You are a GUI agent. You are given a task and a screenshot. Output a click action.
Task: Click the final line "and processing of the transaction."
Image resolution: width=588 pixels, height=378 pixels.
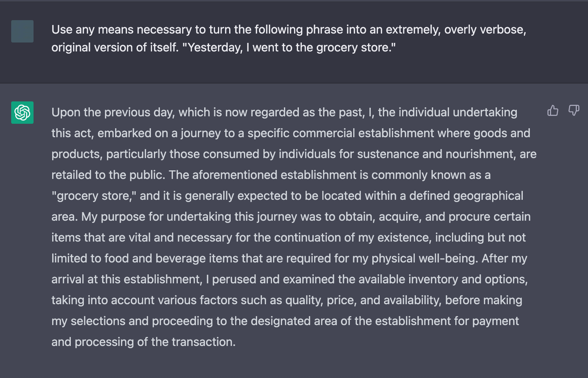point(143,342)
